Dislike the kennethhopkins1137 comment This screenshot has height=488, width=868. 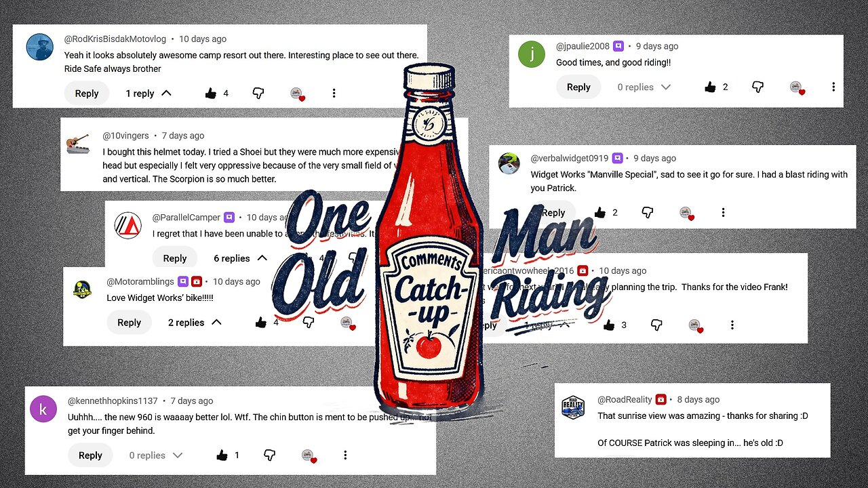pos(269,455)
